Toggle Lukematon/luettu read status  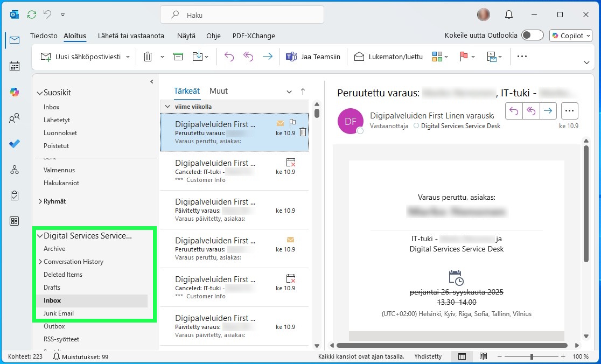388,57
